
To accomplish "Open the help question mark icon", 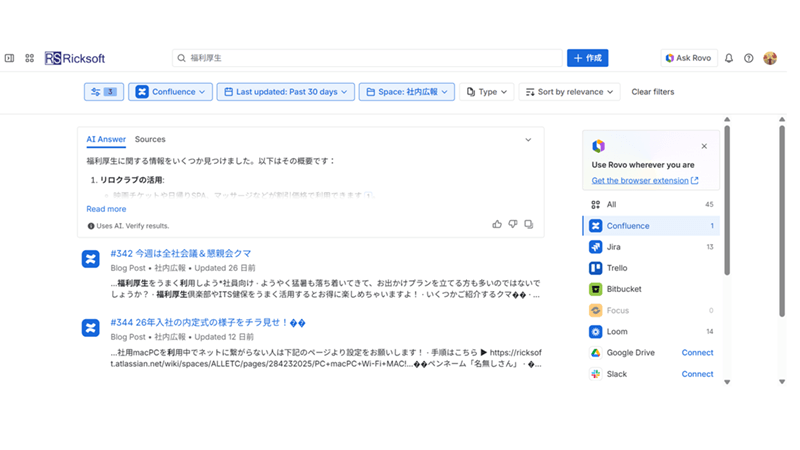I will coord(748,58).
